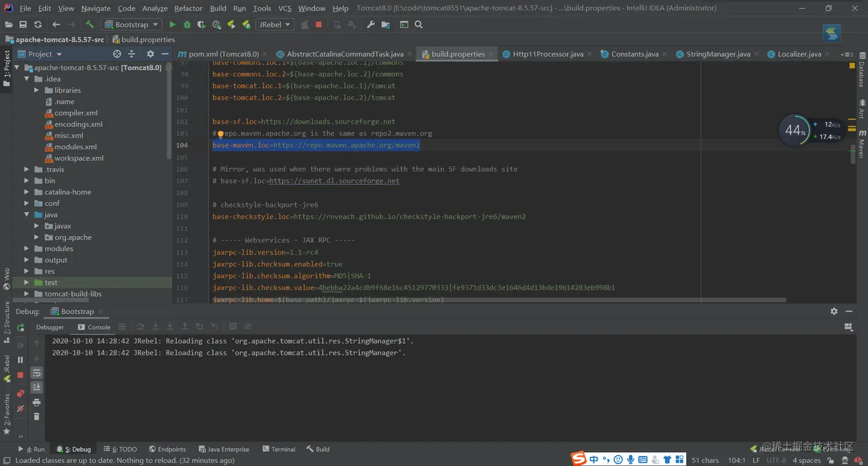
Task: Build project with the green hammer
Action: (x=90, y=25)
